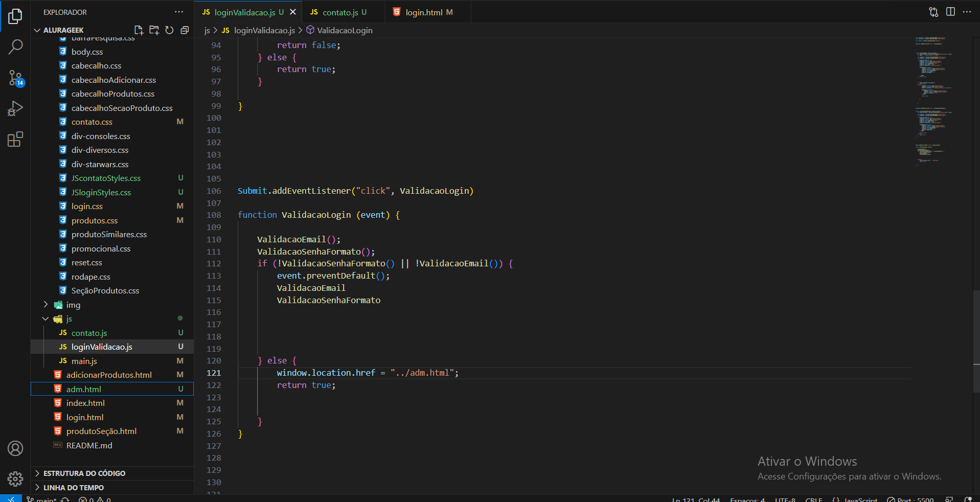The width and height of the screenshot is (980, 502).
Task: Click the event.preventDefault() code line
Action: point(333,276)
